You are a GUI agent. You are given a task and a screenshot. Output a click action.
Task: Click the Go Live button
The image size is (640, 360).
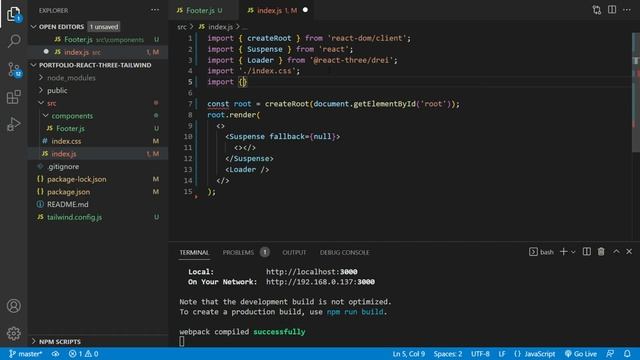point(580,354)
